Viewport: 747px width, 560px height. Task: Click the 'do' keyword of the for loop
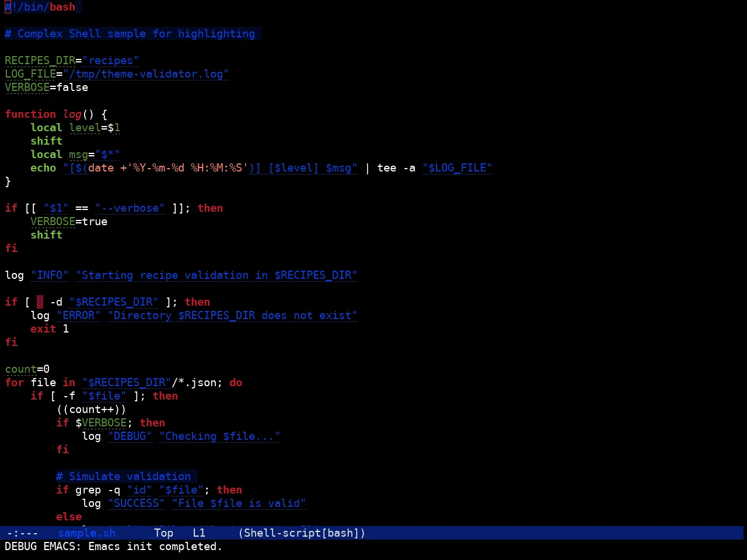[x=236, y=383]
